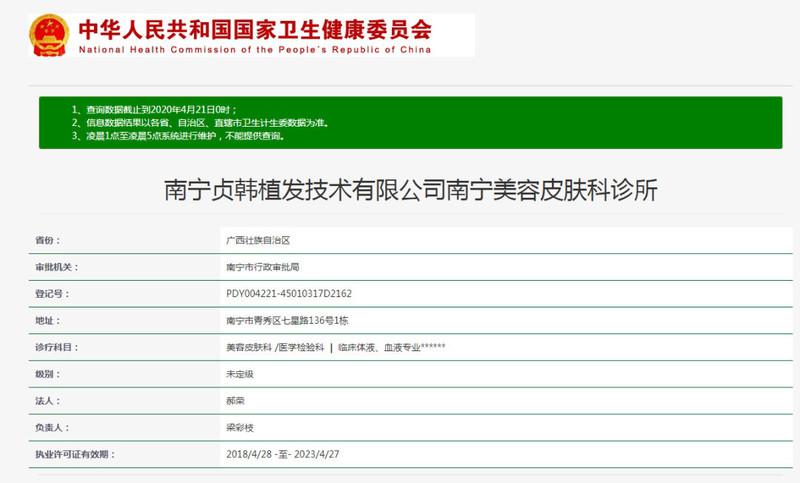Click the 中华人民共和国国家卫生健康委员会 header title

point(255,27)
